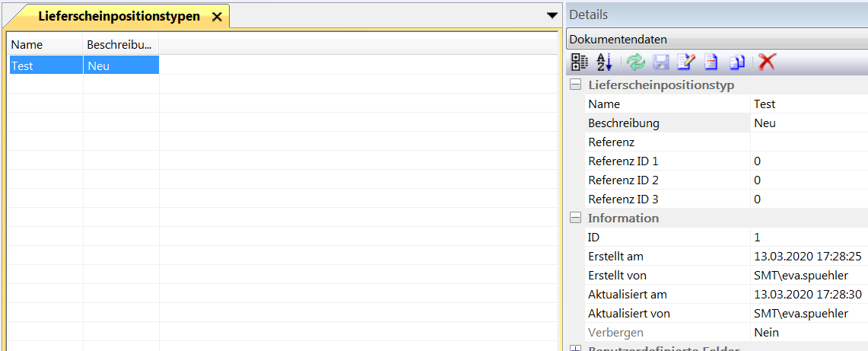This screenshot has width=868, height=351.
Task: Click the green refresh arrows icon
Action: [x=636, y=63]
